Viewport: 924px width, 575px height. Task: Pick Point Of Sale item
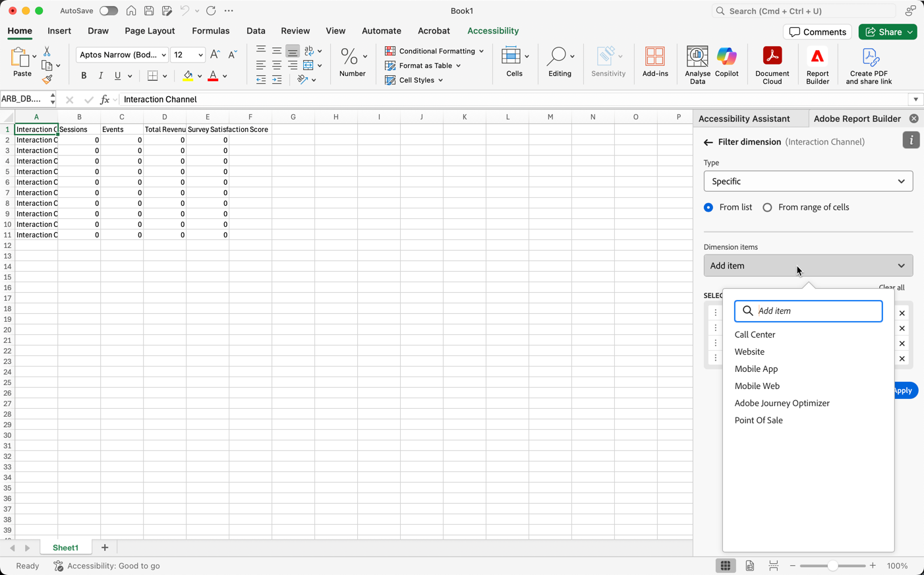coord(759,420)
